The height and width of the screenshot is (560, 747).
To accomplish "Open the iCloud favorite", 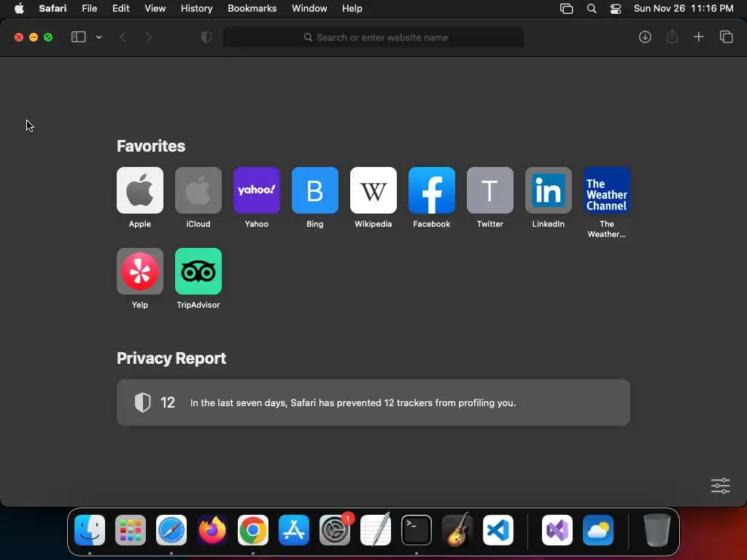I will [x=198, y=190].
